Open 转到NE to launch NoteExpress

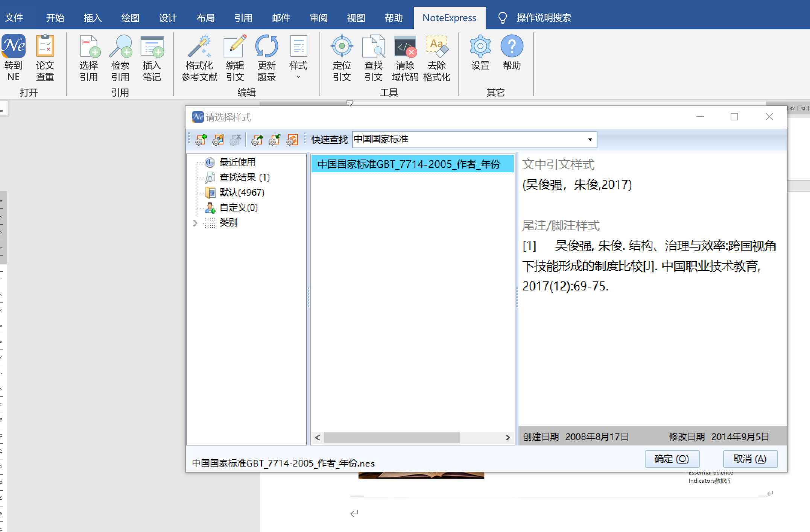[14, 58]
